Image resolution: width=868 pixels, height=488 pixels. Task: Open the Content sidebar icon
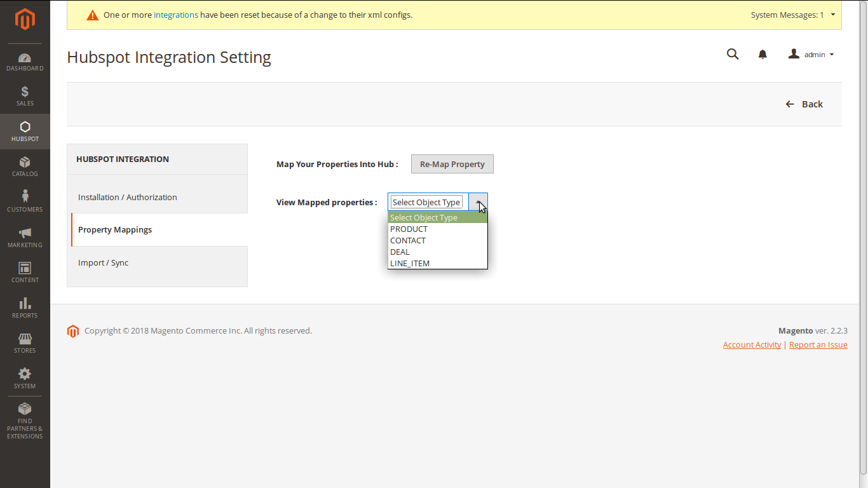(x=25, y=273)
